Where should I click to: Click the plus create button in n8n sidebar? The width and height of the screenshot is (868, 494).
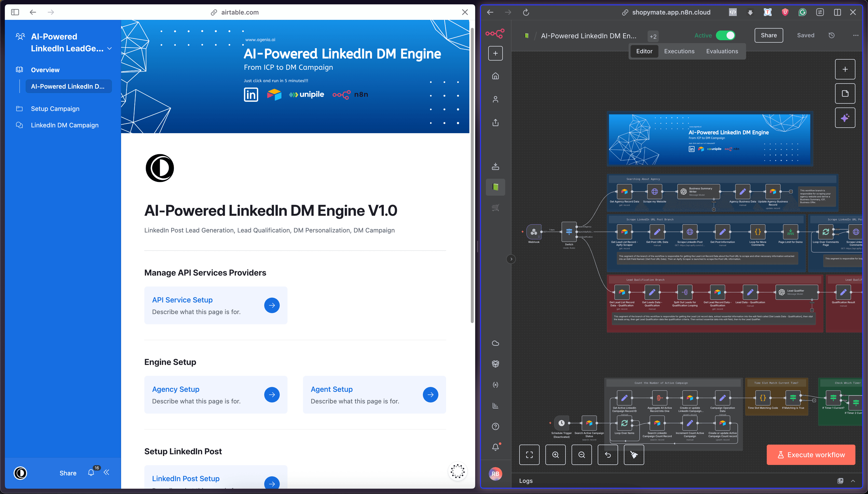point(496,53)
